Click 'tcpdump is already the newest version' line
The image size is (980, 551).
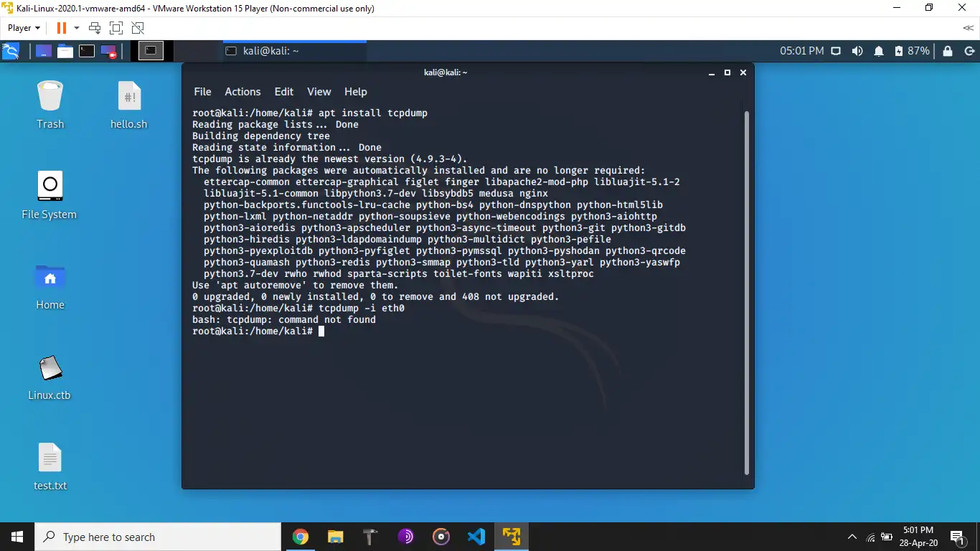[x=330, y=159]
